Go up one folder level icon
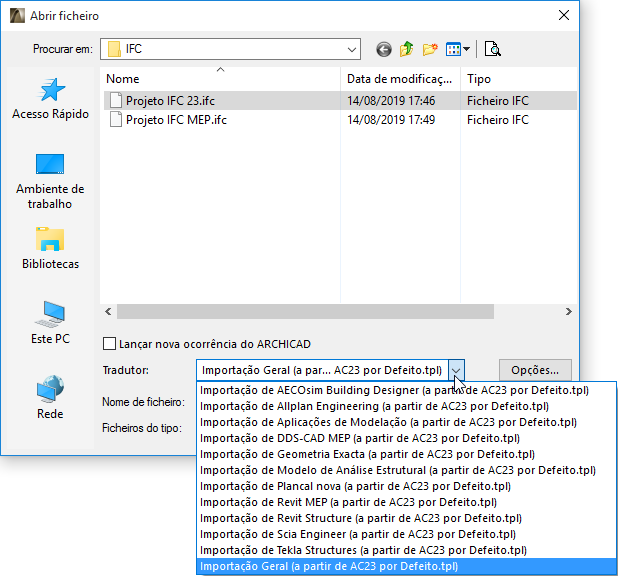 (406, 49)
